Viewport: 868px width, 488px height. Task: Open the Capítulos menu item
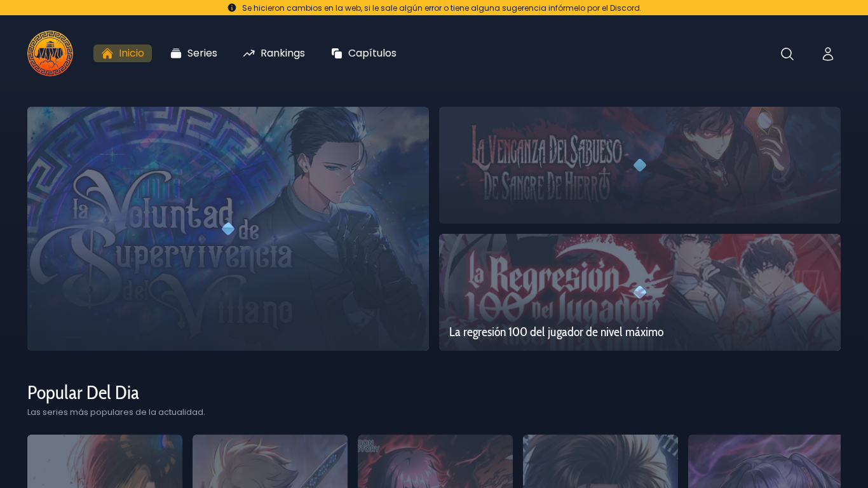[363, 53]
